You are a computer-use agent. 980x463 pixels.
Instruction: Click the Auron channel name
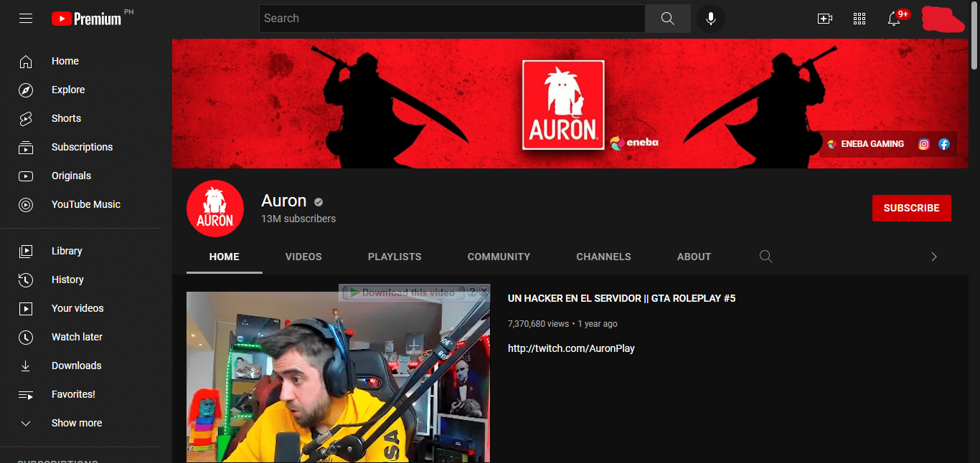(283, 201)
